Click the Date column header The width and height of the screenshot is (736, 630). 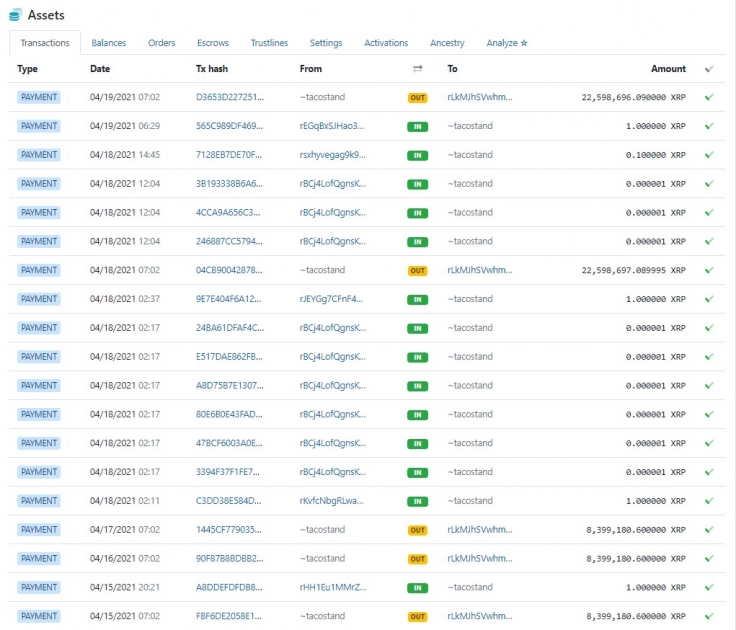100,69
